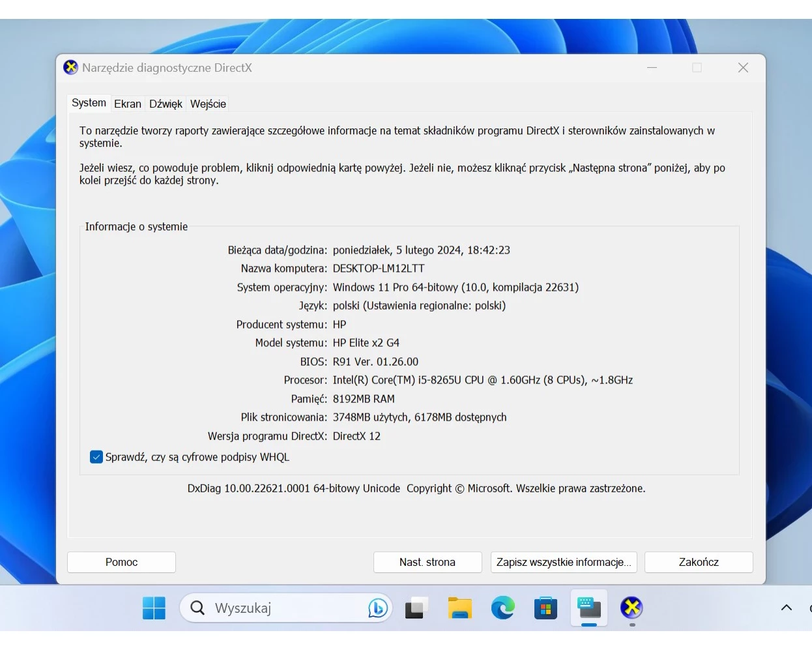Screen dimensions: 812x650
Task: Select the active keyboard app taskbar icon
Action: pos(589,608)
